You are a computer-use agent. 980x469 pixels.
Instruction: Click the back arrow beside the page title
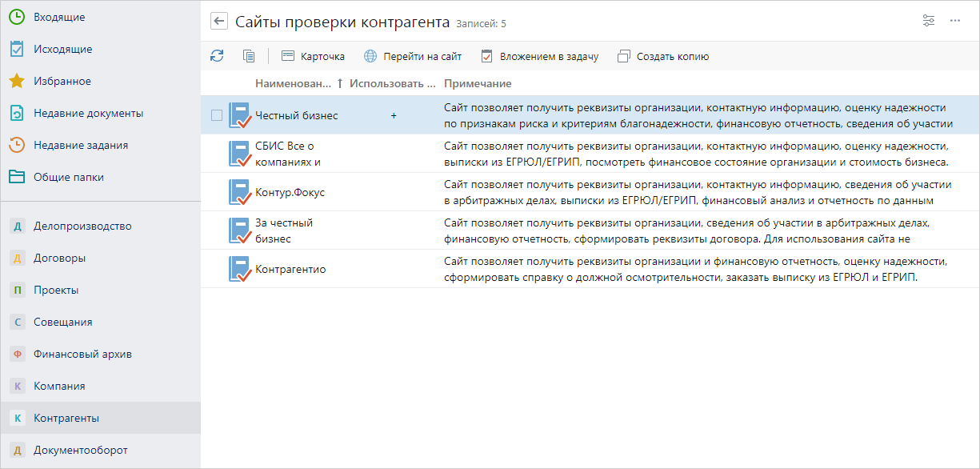(219, 22)
